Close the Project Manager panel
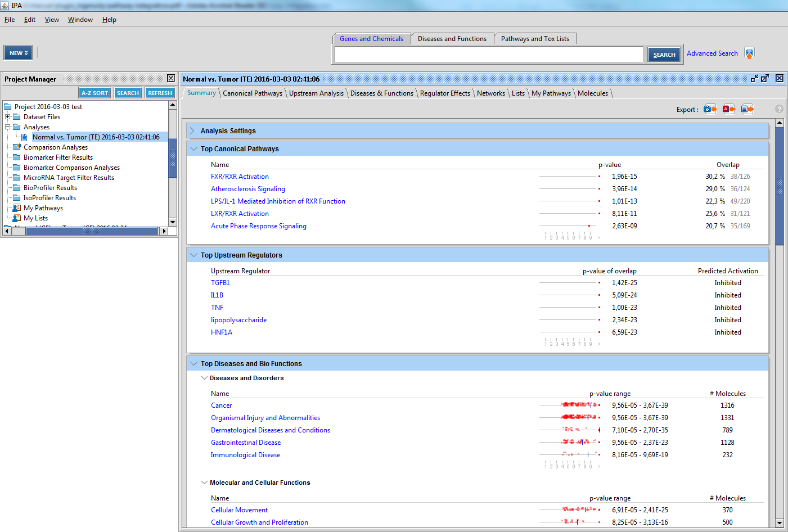The width and height of the screenshot is (788, 532). click(171, 79)
